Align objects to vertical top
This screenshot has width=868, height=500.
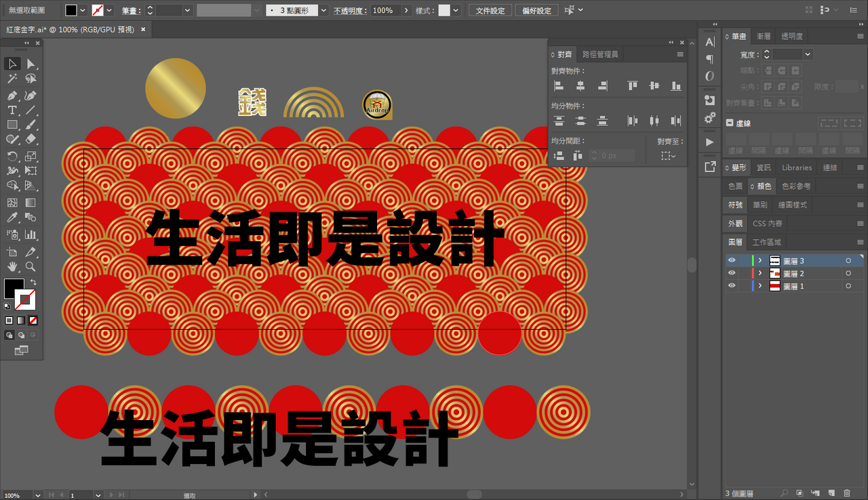point(633,86)
